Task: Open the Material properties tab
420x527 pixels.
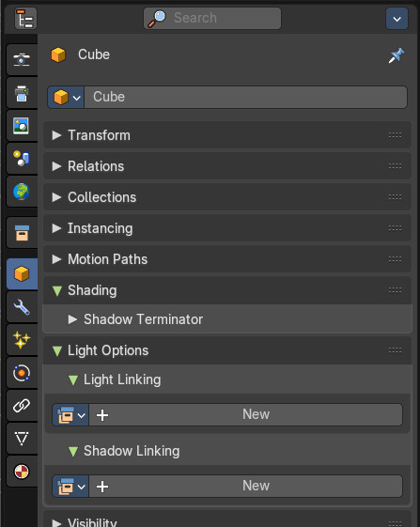Action: 22,472
